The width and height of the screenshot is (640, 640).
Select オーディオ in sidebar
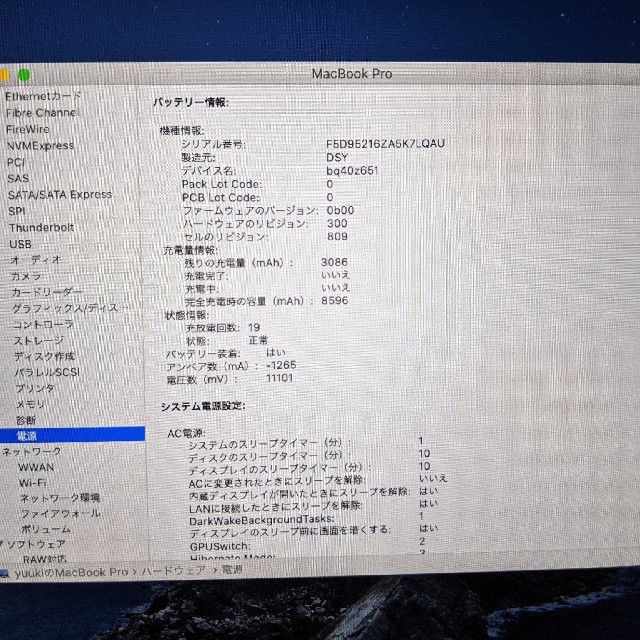36,260
